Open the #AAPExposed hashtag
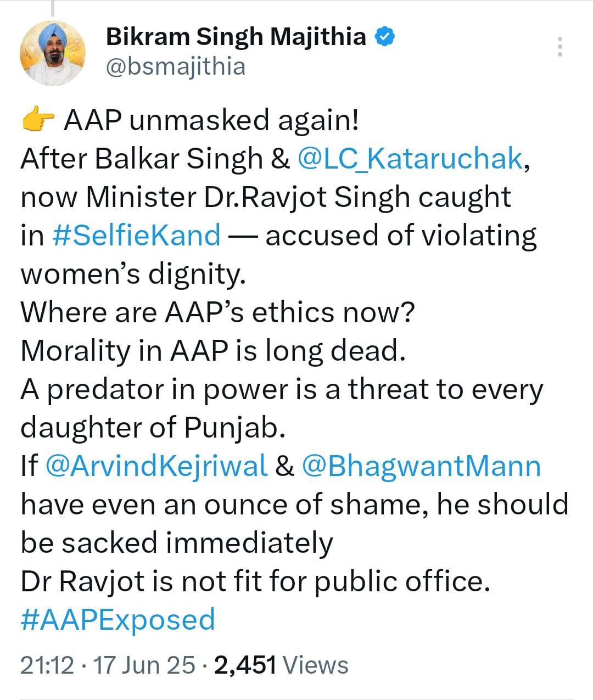The width and height of the screenshot is (593, 700). (118, 620)
